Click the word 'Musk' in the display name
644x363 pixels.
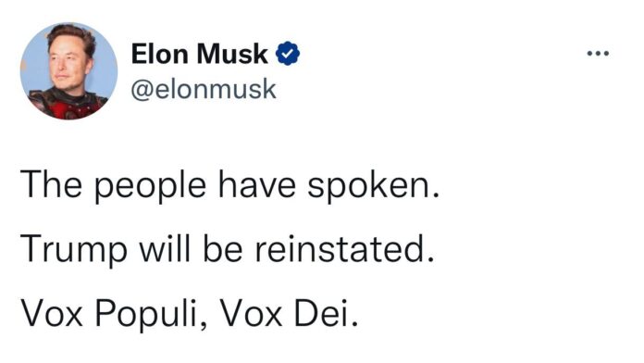click(232, 54)
